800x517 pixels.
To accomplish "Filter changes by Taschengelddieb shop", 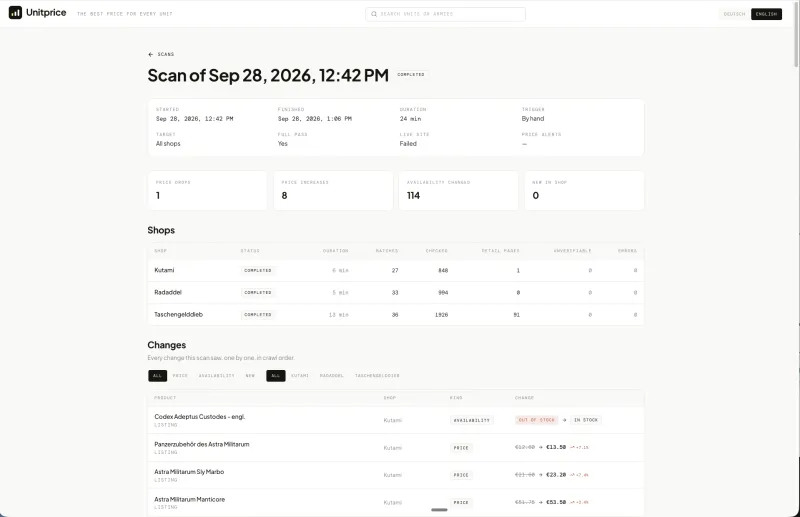I will click(x=377, y=376).
